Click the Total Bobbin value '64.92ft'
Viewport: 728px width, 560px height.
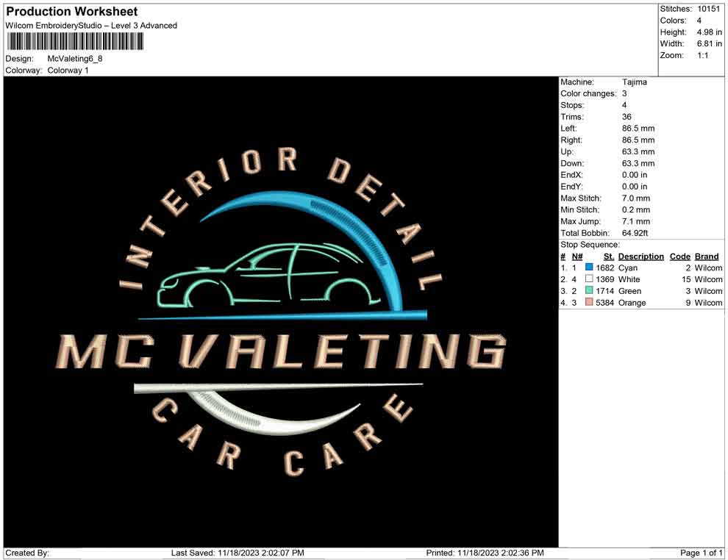(x=635, y=233)
